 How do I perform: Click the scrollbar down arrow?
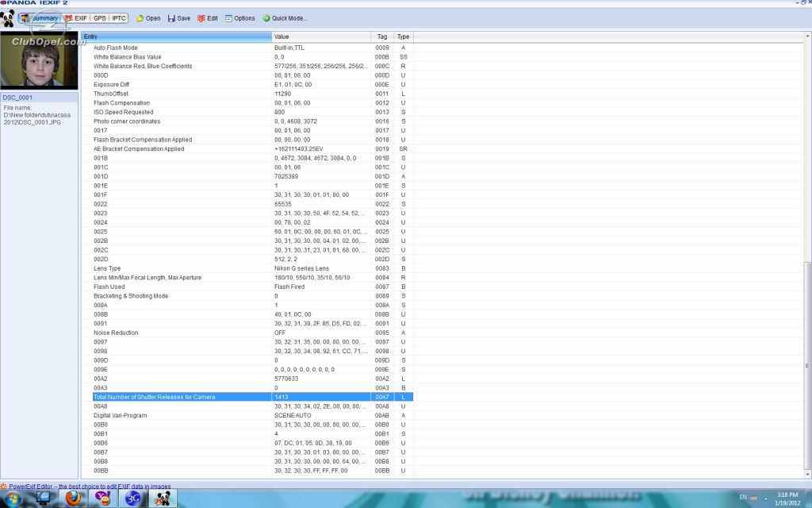point(807,474)
